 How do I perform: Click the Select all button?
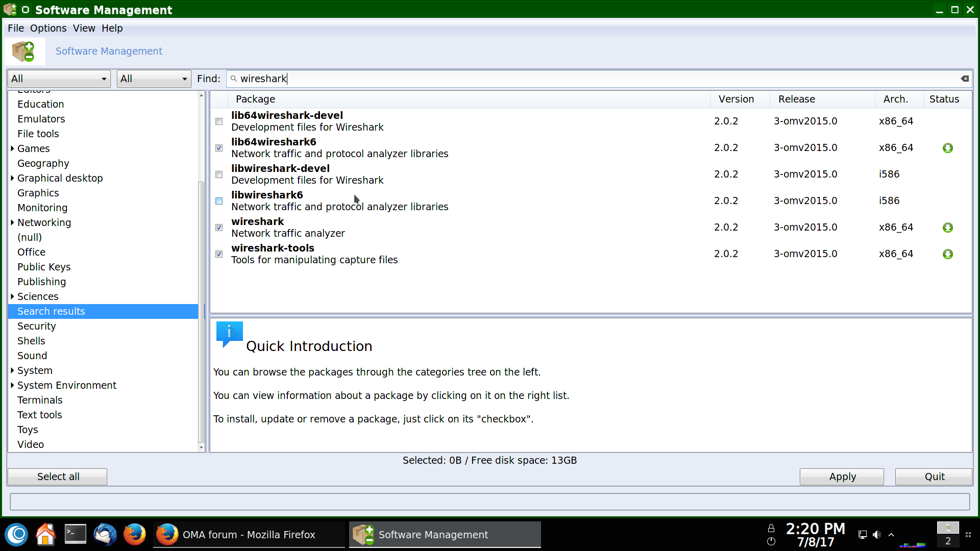[x=57, y=477]
